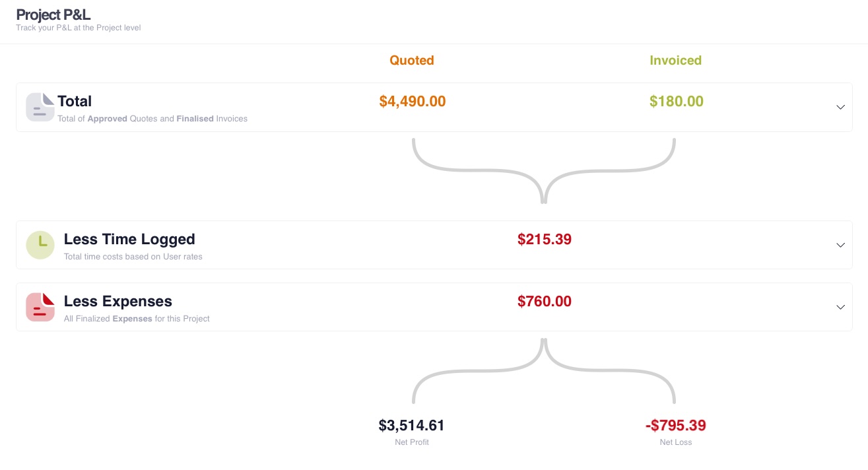Click the Total row title
The height and width of the screenshot is (470, 868).
pos(75,101)
